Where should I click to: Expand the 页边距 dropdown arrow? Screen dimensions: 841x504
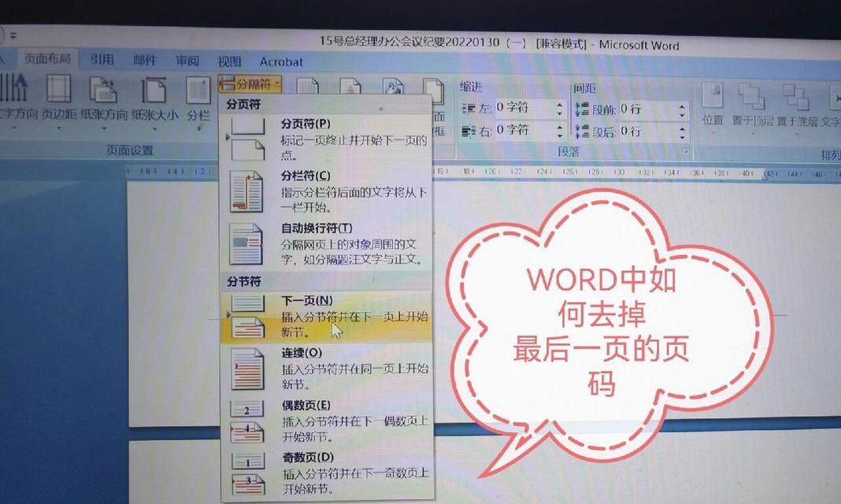coord(59,128)
